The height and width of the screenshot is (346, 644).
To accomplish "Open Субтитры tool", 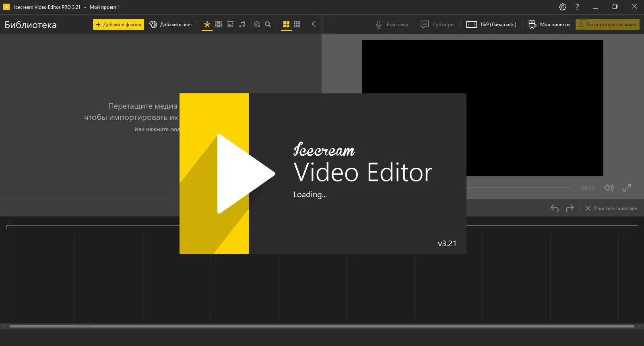I will (x=438, y=25).
